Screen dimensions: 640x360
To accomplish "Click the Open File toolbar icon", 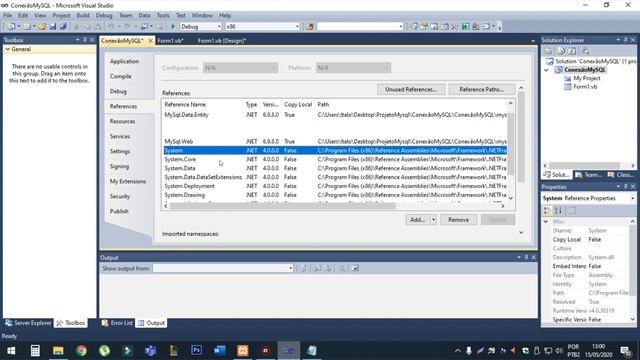I will click(42, 27).
